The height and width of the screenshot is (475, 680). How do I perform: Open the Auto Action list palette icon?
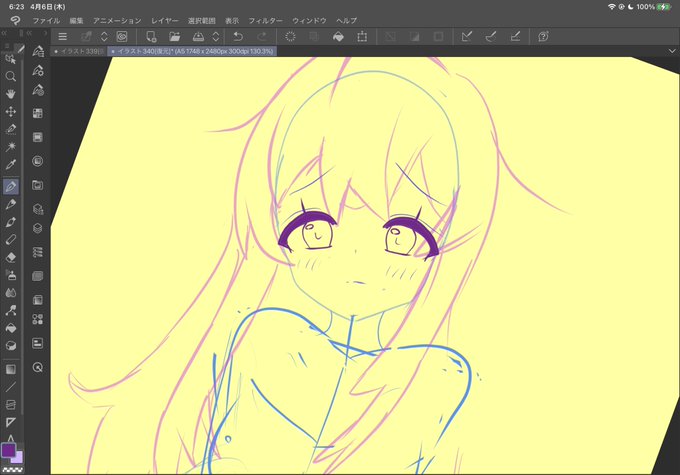click(x=38, y=252)
